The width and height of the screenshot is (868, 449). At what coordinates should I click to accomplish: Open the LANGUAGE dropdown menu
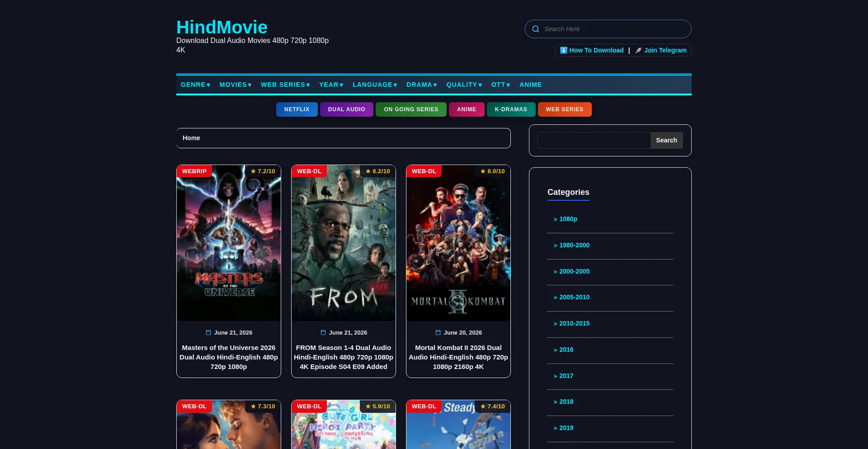click(x=375, y=85)
